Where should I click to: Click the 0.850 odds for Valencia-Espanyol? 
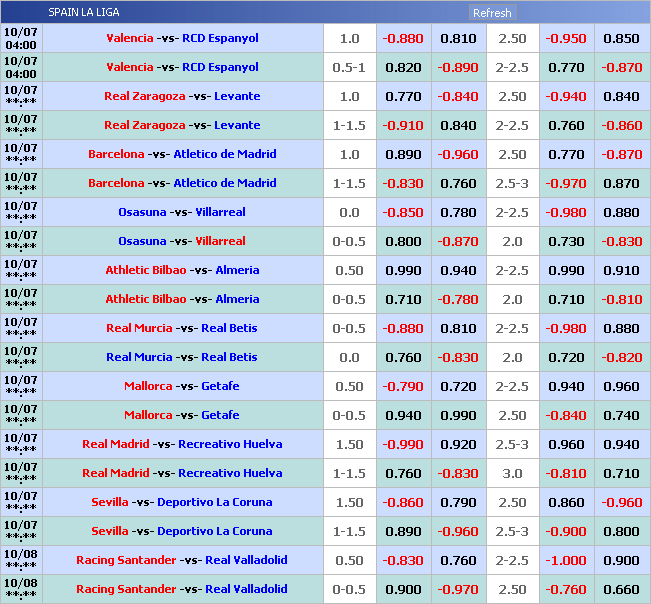[x=621, y=38]
